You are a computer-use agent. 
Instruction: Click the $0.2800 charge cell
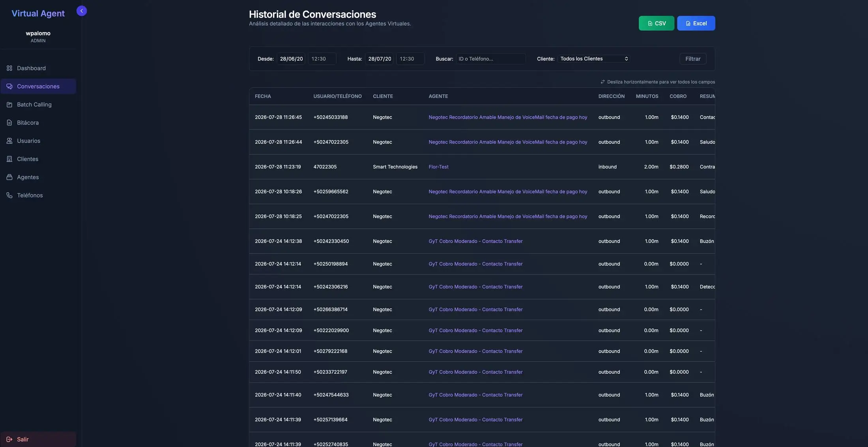tap(679, 167)
